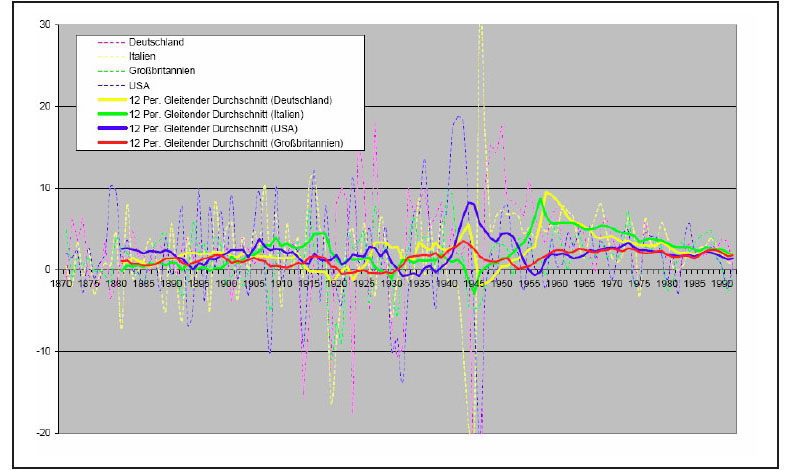
Task: Select 12 Per. Gleitender Durchschnitt (Deutschland) label
Action: [x=231, y=100]
